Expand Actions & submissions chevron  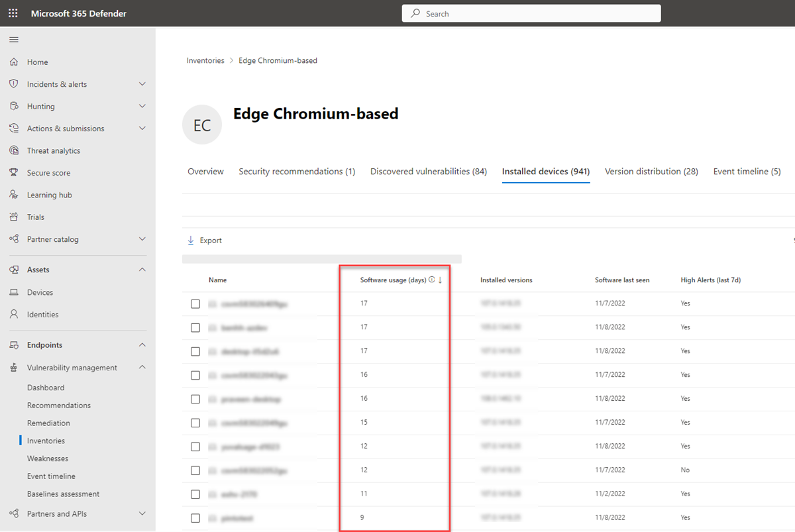point(142,129)
